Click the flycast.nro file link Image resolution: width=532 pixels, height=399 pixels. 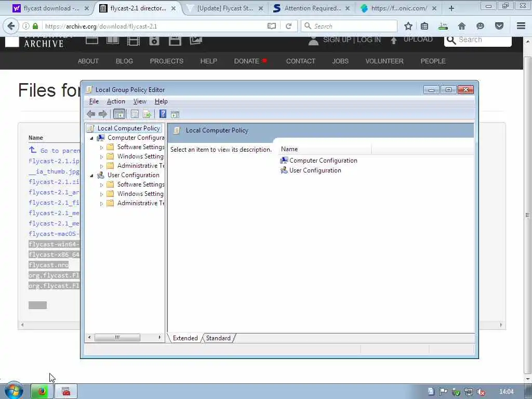pos(48,265)
